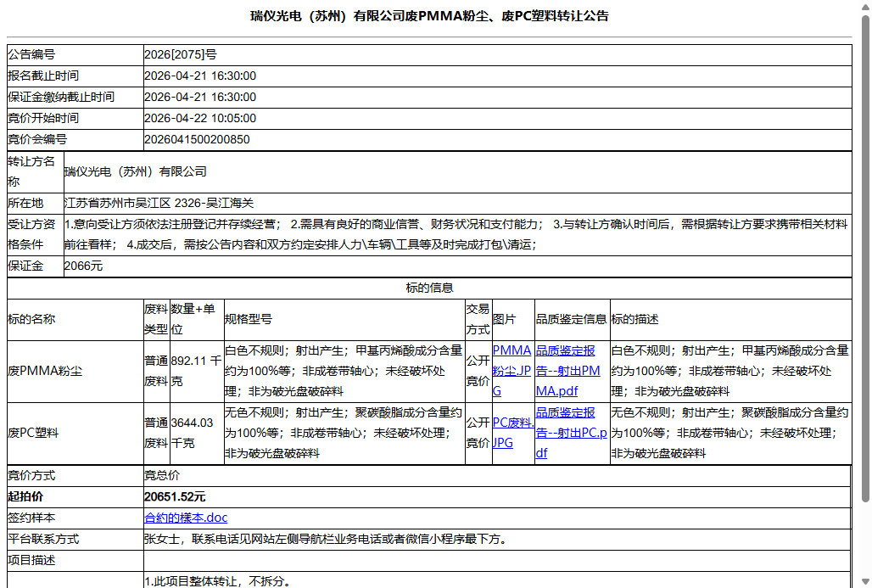Click the 竞总价 bidding method value
872x588 pixels.
click(162, 476)
